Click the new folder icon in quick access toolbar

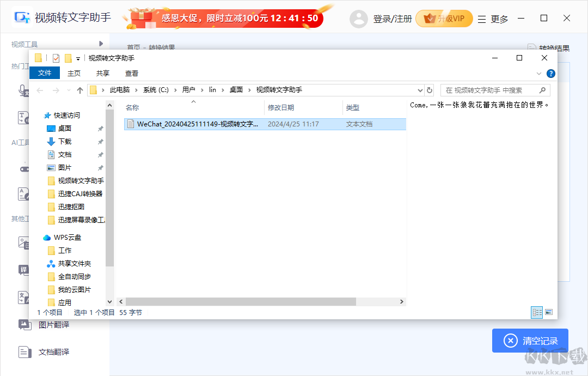click(x=67, y=58)
